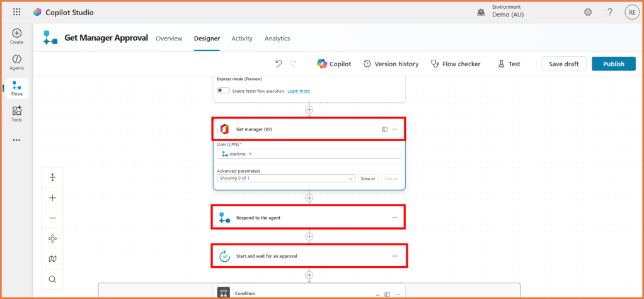Select the Respond to the agent action

click(x=309, y=218)
